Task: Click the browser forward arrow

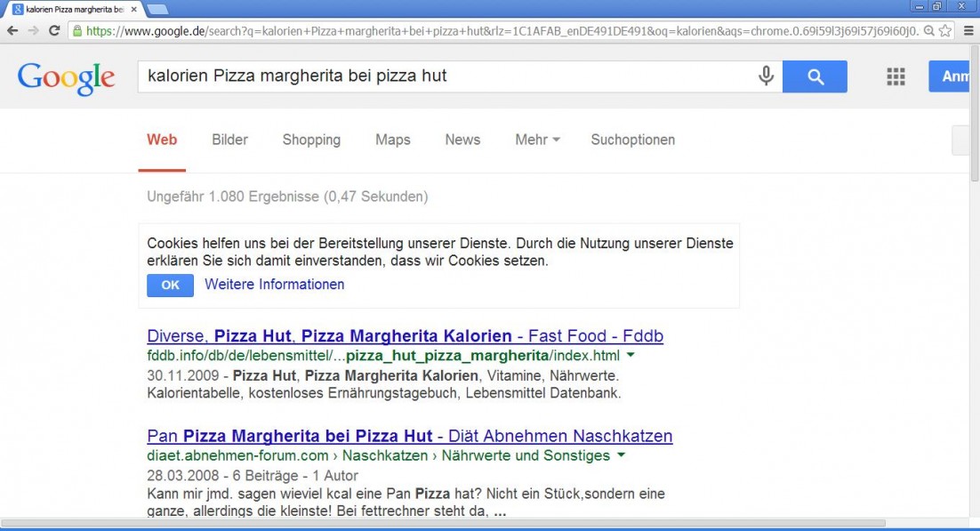Action: tap(33, 30)
